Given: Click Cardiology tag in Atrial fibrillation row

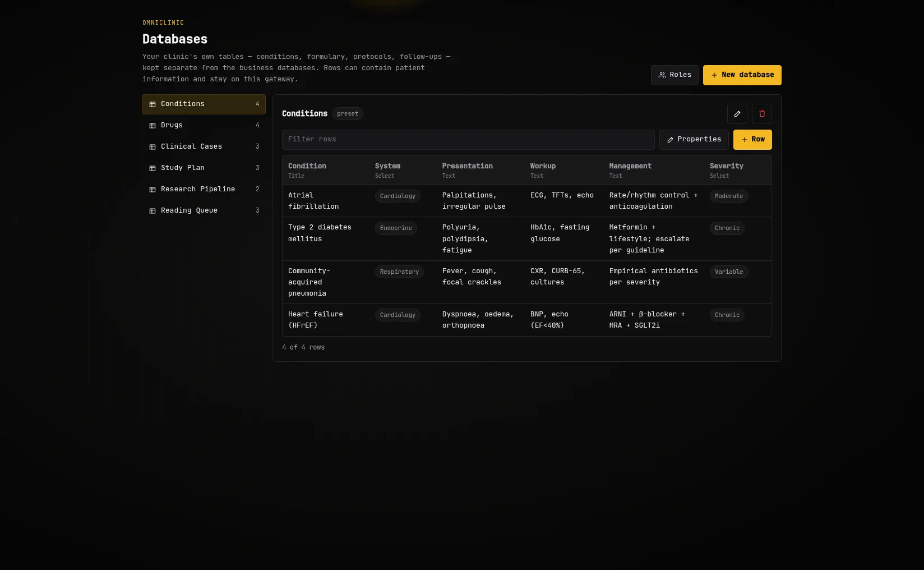Looking at the screenshot, I should 398,196.
